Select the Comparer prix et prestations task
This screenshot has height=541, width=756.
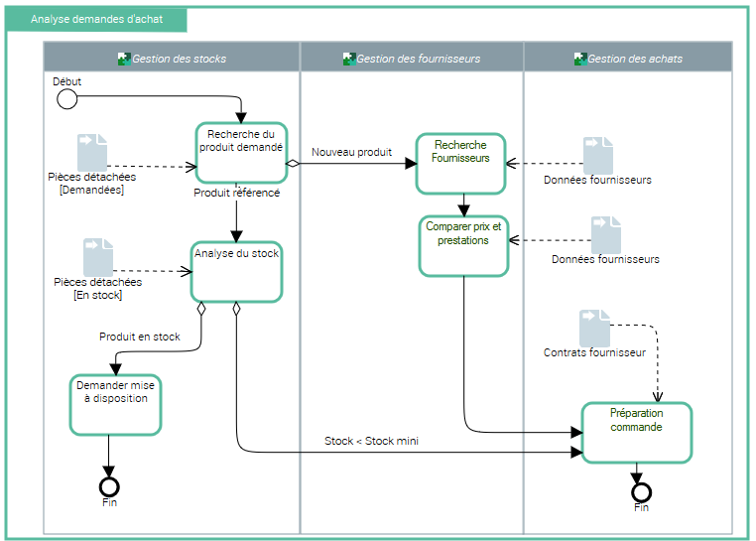tap(463, 245)
